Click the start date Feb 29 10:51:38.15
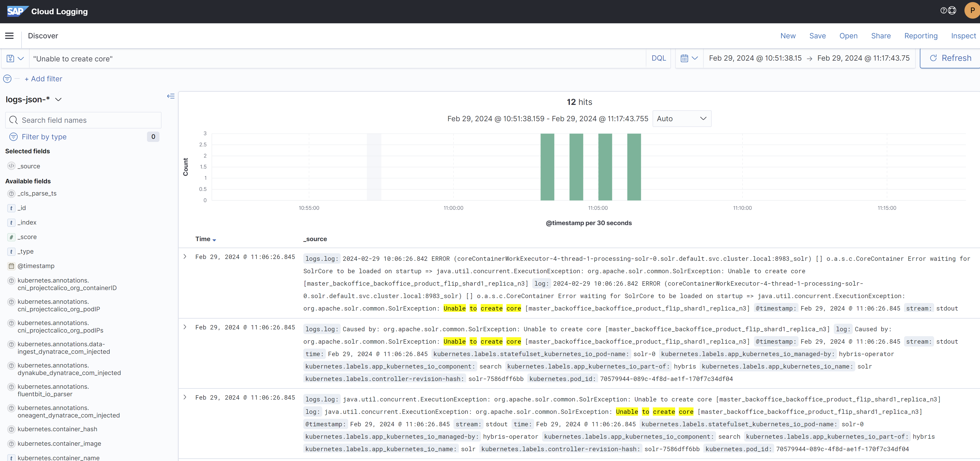Image resolution: width=980 pixels, height=461 pixels. pyautogui.click(x=755, y=58)
